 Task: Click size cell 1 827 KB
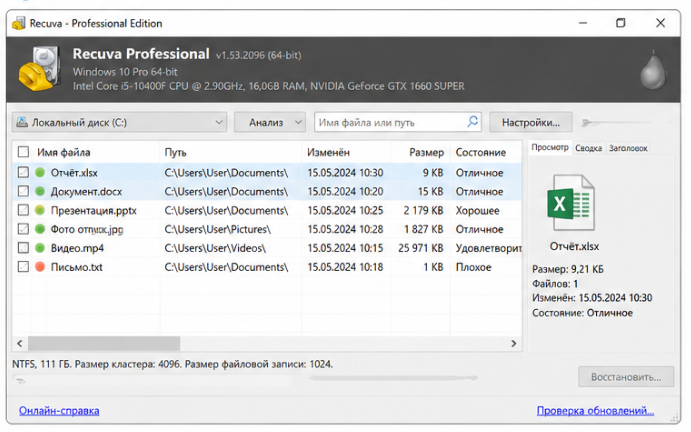tap(423, 229)
